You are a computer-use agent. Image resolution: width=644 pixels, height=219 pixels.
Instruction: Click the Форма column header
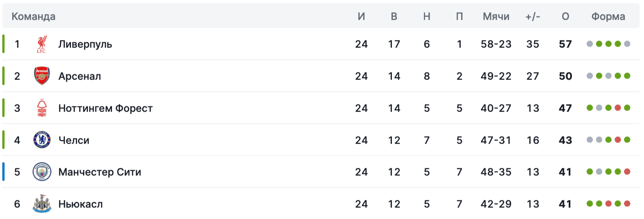(608, 17)
